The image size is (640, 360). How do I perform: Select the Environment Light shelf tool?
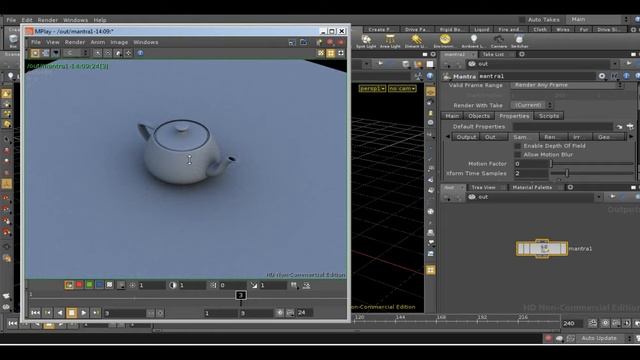[x=444, y=41]
